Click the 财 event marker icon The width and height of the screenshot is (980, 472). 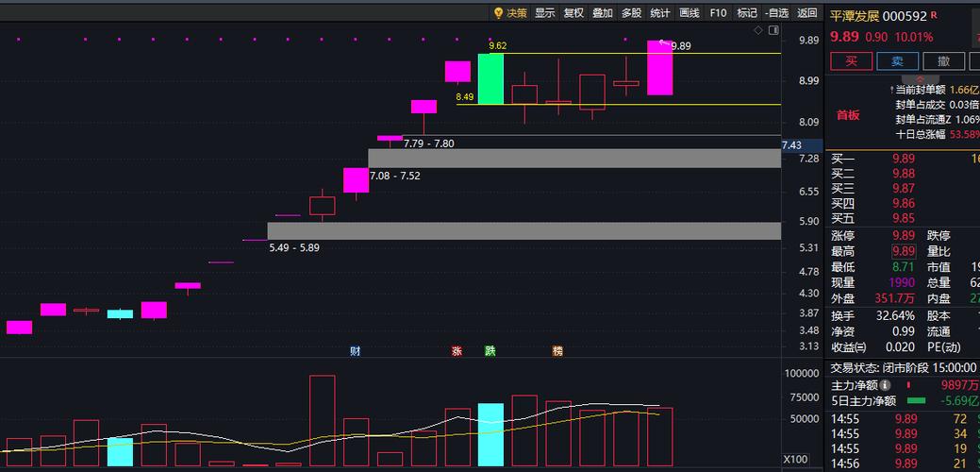[355, 351]
